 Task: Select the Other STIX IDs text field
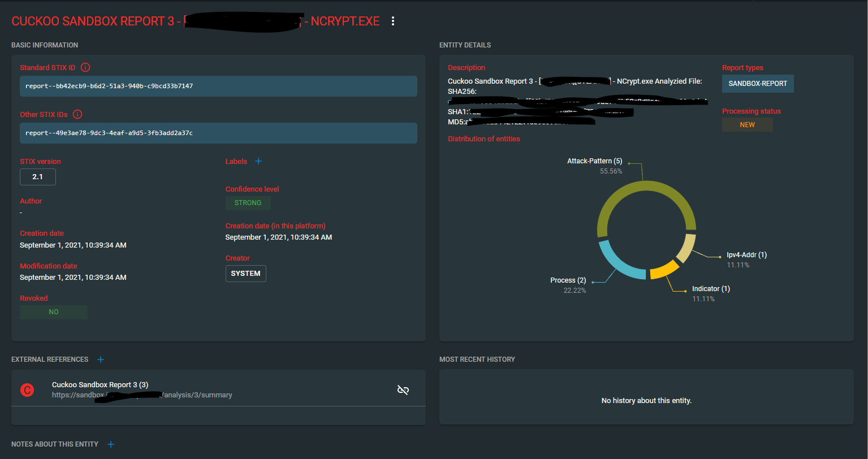coord(218,133)
